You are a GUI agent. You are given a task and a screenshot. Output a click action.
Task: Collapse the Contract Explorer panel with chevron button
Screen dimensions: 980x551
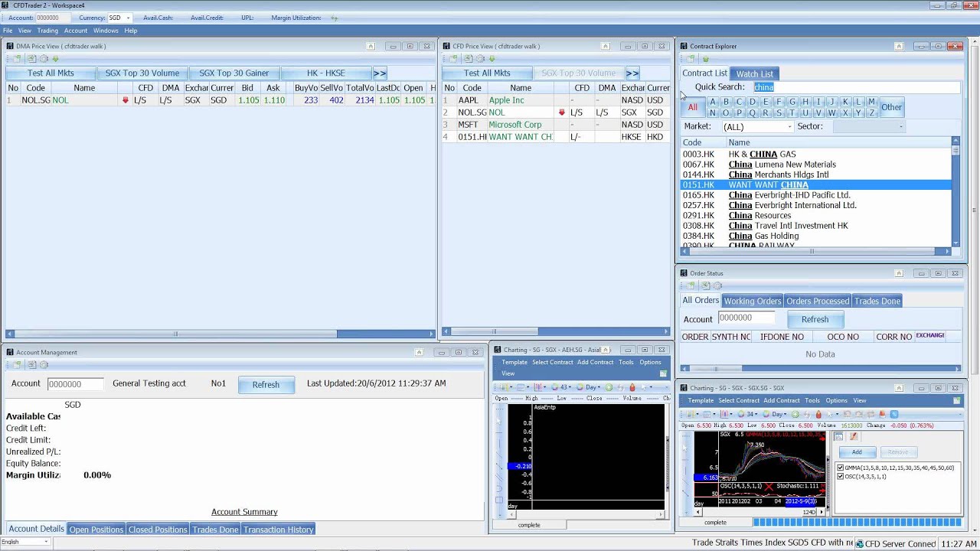[x=899, y=46]
